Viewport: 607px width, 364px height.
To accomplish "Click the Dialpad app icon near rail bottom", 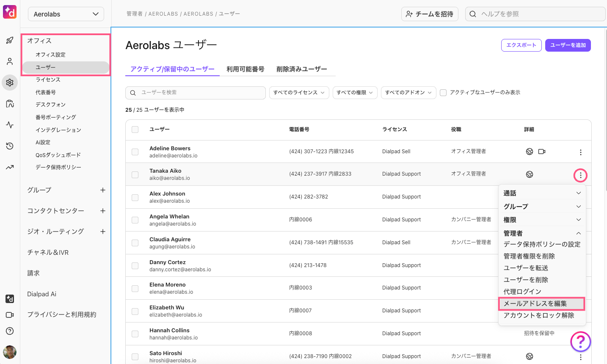I will [x=10, y=299].
